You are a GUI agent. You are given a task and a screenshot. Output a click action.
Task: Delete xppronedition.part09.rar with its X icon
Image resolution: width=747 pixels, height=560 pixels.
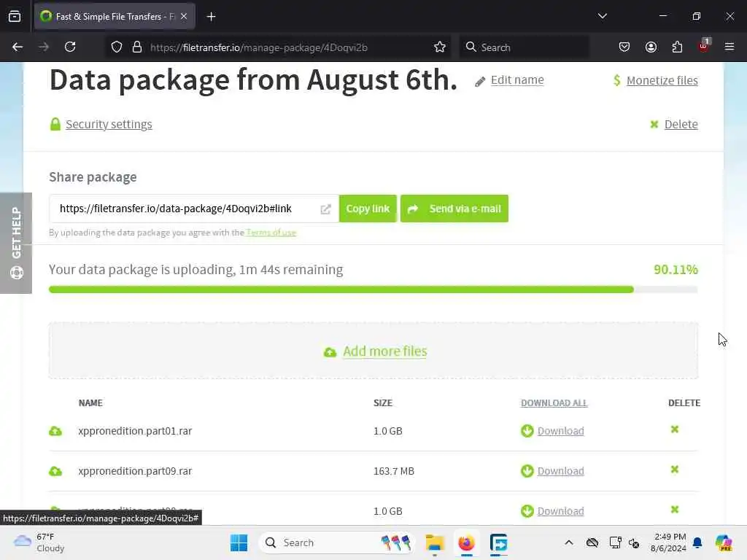click(x=675, y=470)
